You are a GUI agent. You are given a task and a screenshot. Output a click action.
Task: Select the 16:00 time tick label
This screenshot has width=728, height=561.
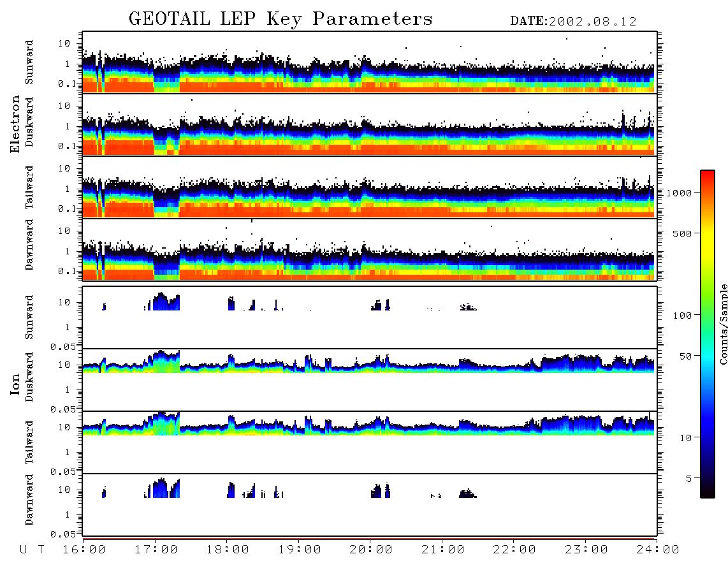click(85, 550)
